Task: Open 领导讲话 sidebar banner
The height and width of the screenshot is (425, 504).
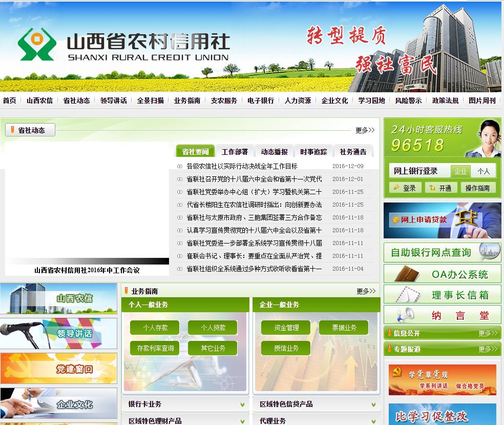Action: tap(58, 334)
